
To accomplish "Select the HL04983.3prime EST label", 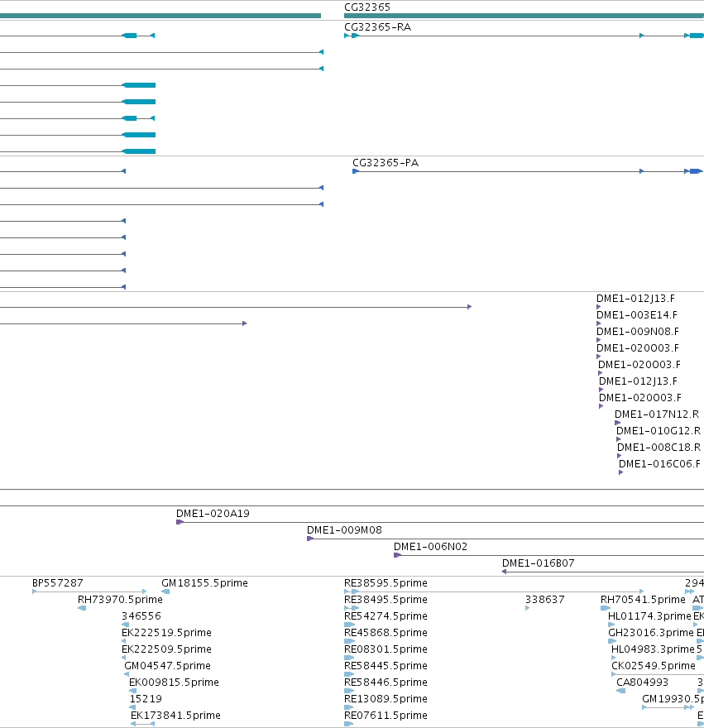I will [x=653, y=649].
